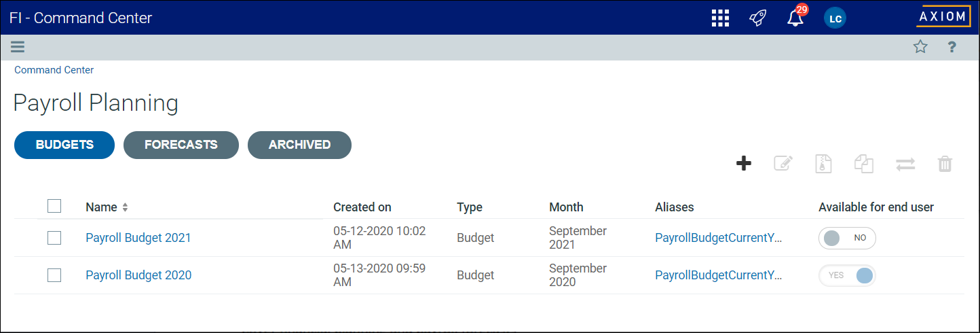The image size is (980, 333).
Task: Click the FI - Command Center title
Action: (81, 18)
